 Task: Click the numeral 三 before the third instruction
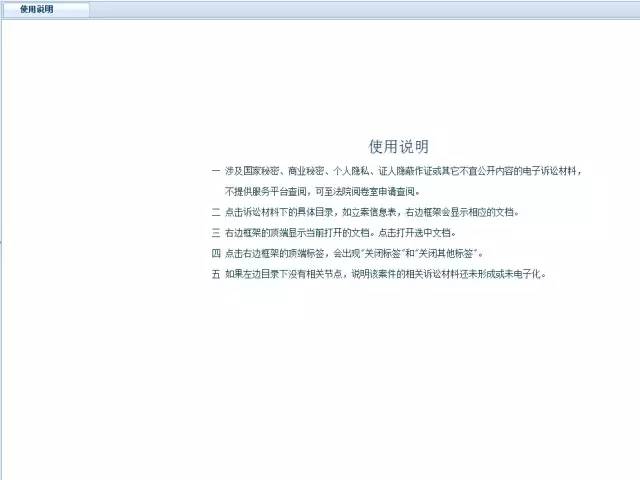(x=215, y=232)
